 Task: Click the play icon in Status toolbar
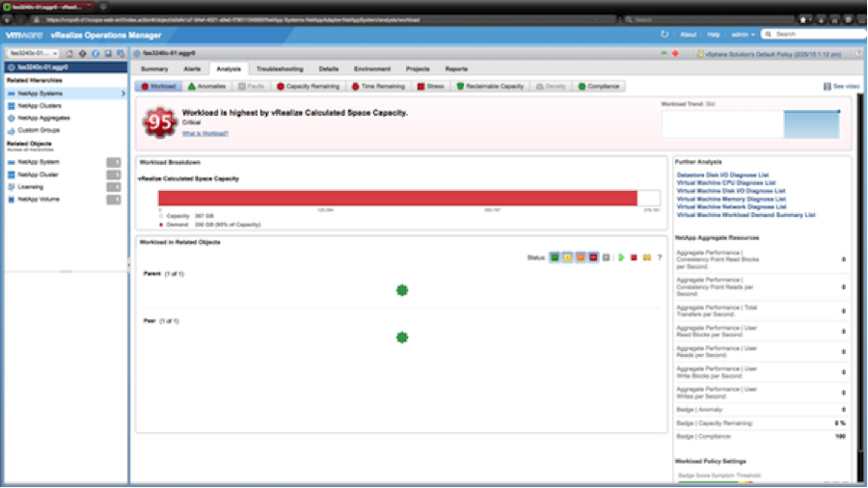pyautogui.click(x=621, y=258)
